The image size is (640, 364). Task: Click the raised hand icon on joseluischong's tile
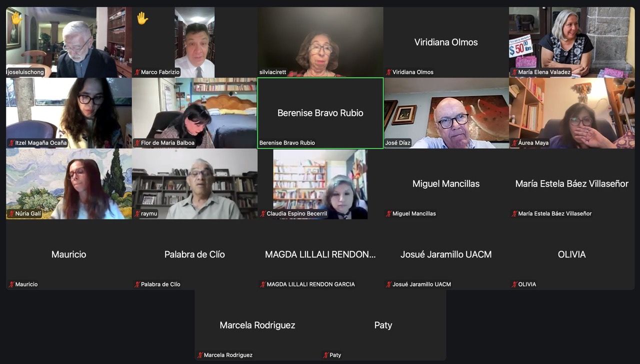click(16, 18)
